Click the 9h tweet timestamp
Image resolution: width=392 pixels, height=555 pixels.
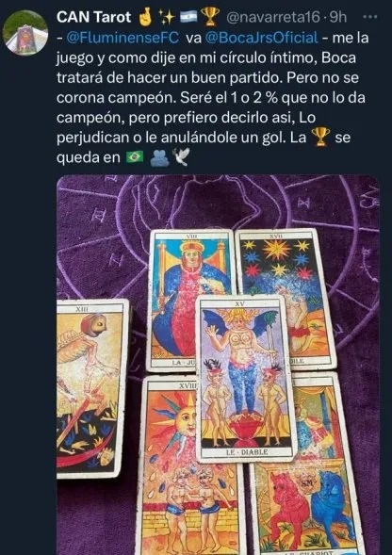[x=337, y=17]
